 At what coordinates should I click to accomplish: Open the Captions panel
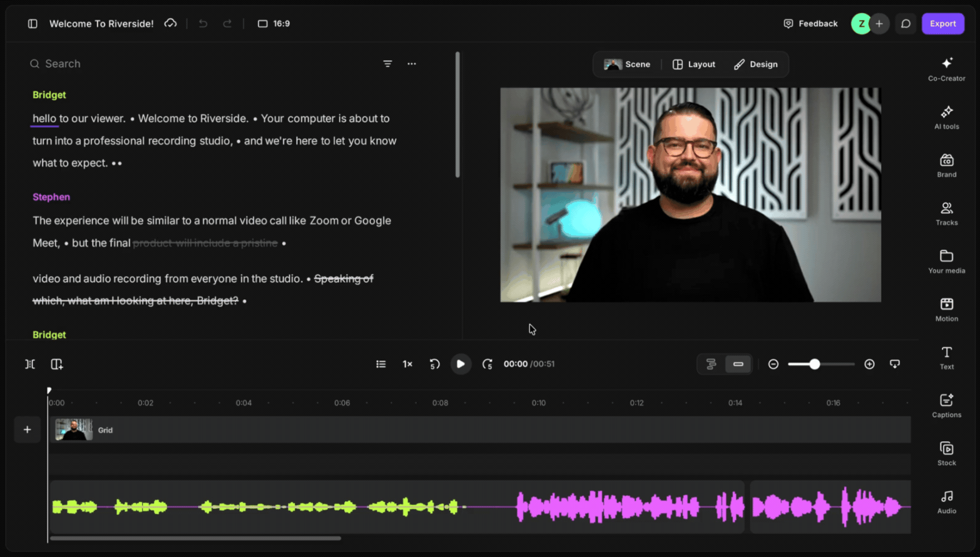[x=947, y=405]
